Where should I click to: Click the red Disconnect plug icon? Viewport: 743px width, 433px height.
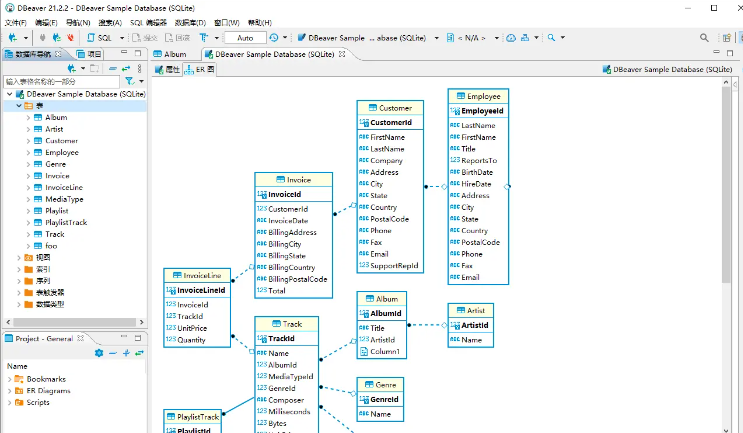tap(71, 37)
